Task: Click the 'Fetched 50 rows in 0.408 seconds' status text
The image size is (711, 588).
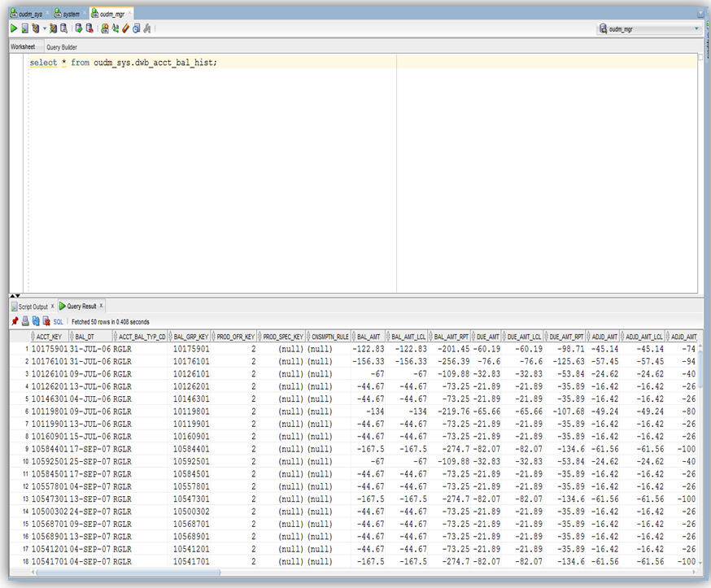Action: pos(110,322)
